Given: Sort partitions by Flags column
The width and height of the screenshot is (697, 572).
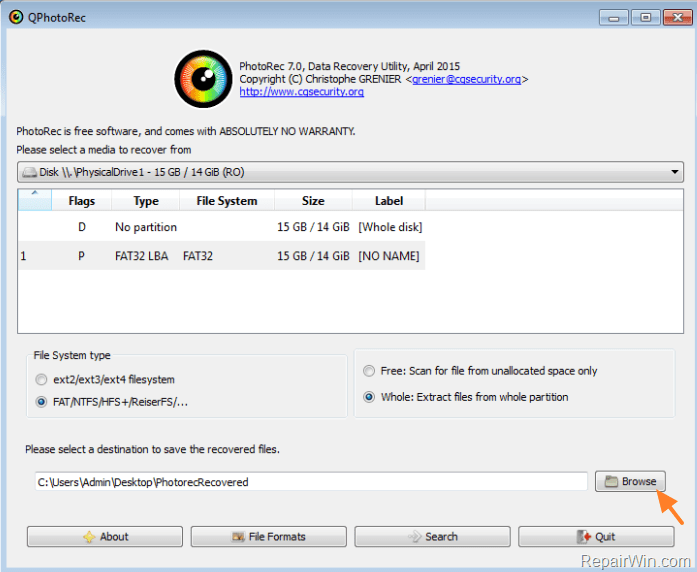Looking at the screenshot, I should pos(82,201).
